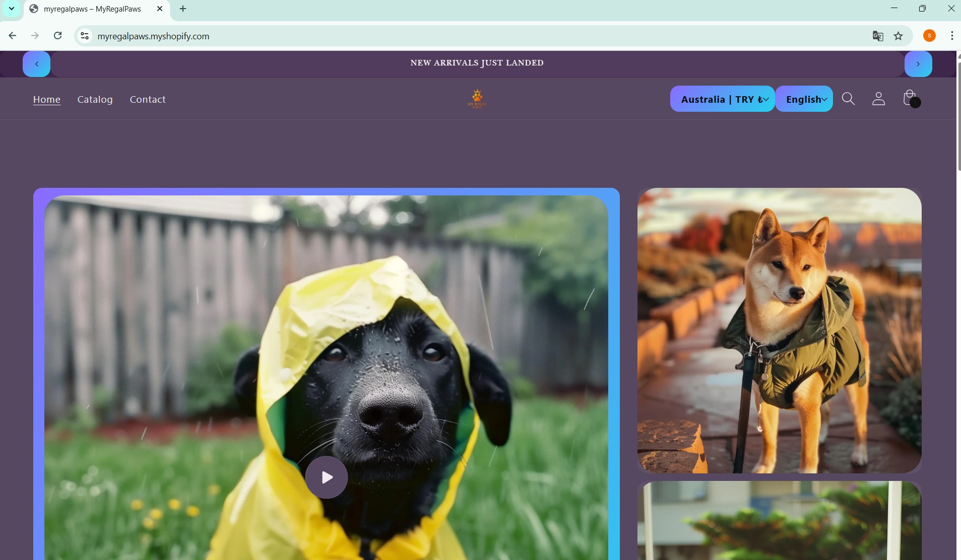View site information icon in address bar

tap(85, 36)
